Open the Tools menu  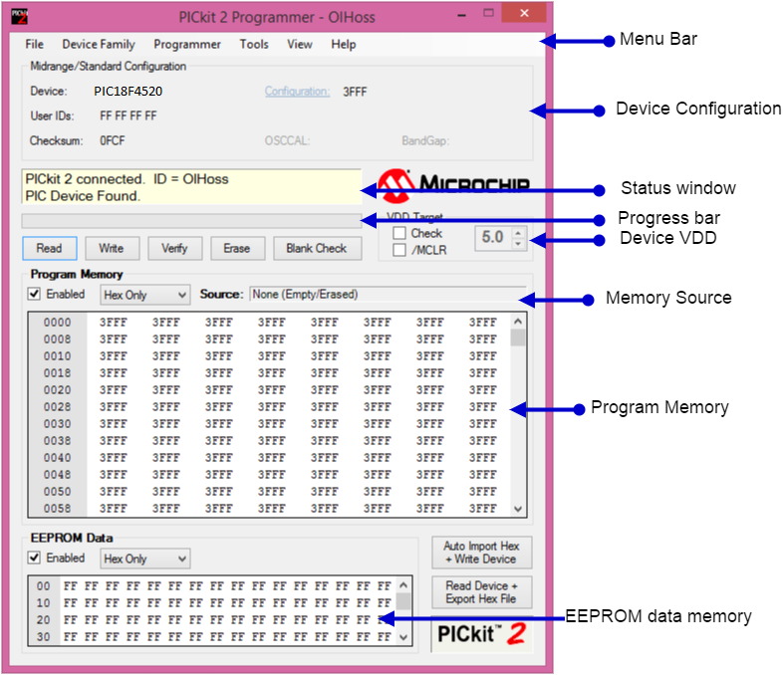(x=254, y=45)
